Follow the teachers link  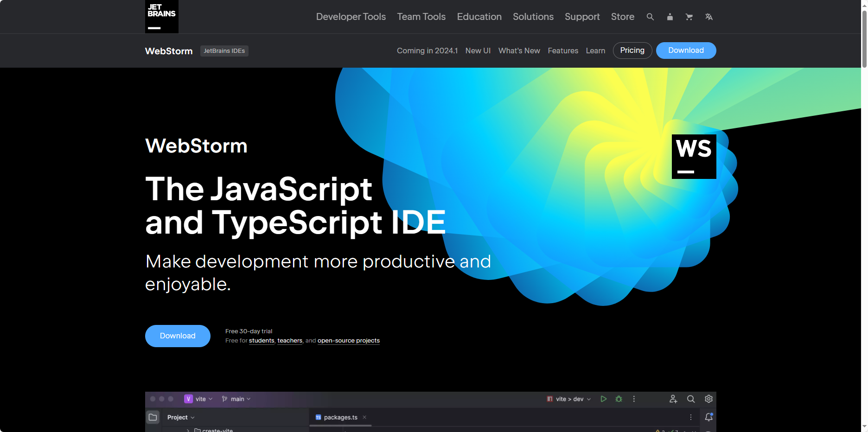(x=290, y=341)
